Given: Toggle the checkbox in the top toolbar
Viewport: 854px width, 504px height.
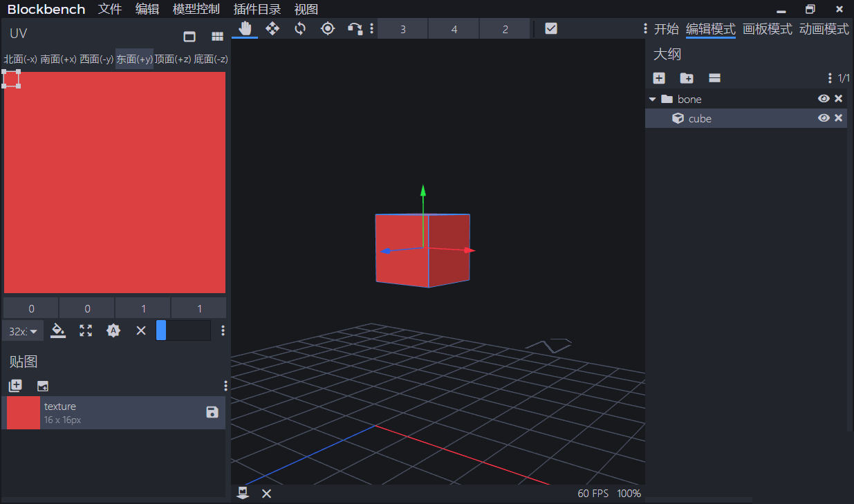Looking at the screenshot, I should point(551,28).
